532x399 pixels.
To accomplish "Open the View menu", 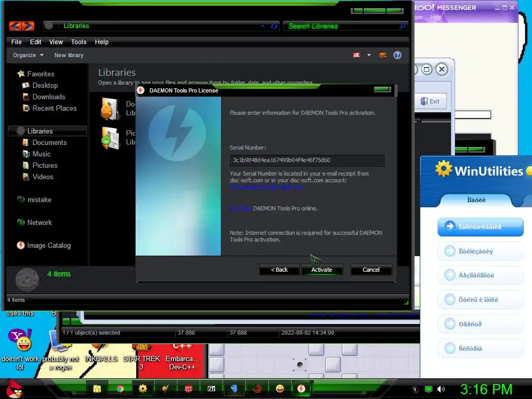I will coord(56,42).
